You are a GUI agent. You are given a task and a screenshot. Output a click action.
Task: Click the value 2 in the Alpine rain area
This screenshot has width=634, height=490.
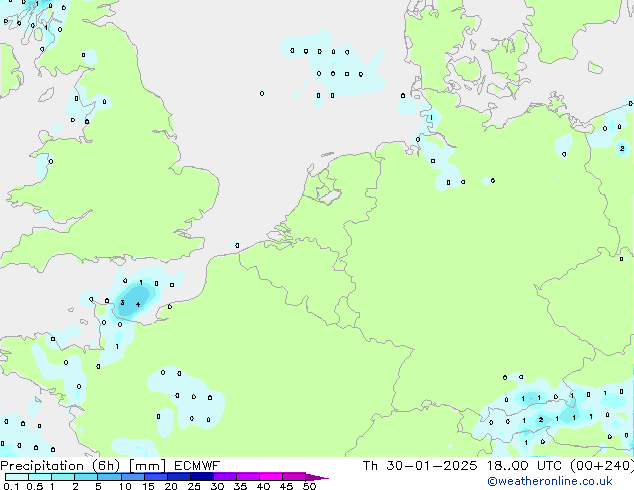[x=540, y=419]
